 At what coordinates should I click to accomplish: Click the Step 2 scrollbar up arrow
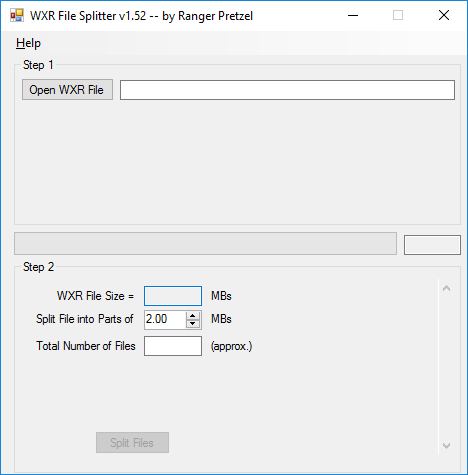point(447,288)
